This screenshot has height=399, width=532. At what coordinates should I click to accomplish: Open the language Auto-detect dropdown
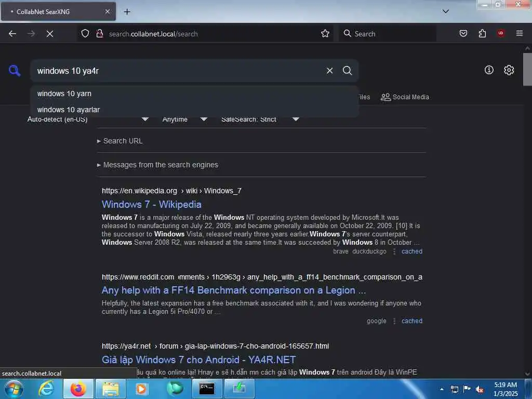(88, 119)
